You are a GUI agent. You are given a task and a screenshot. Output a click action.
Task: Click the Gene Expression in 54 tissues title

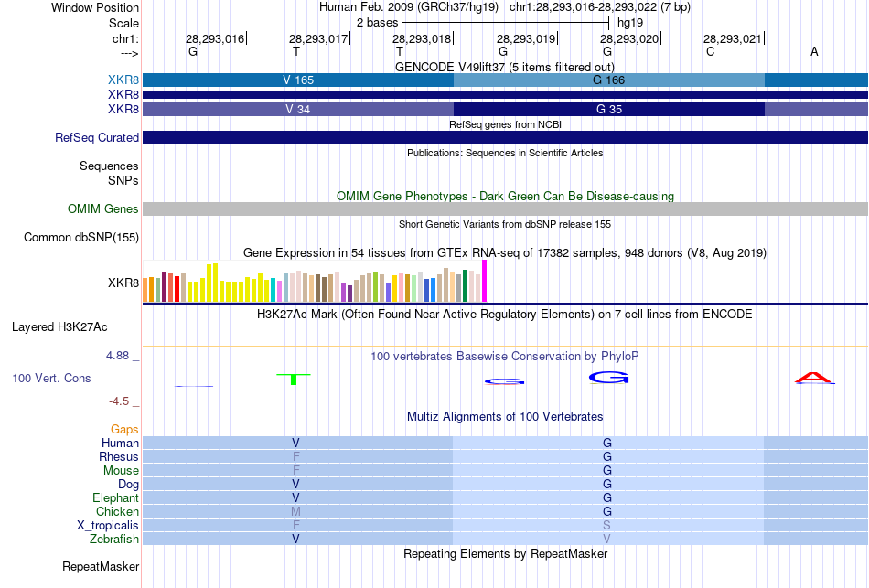pos(505,252)
